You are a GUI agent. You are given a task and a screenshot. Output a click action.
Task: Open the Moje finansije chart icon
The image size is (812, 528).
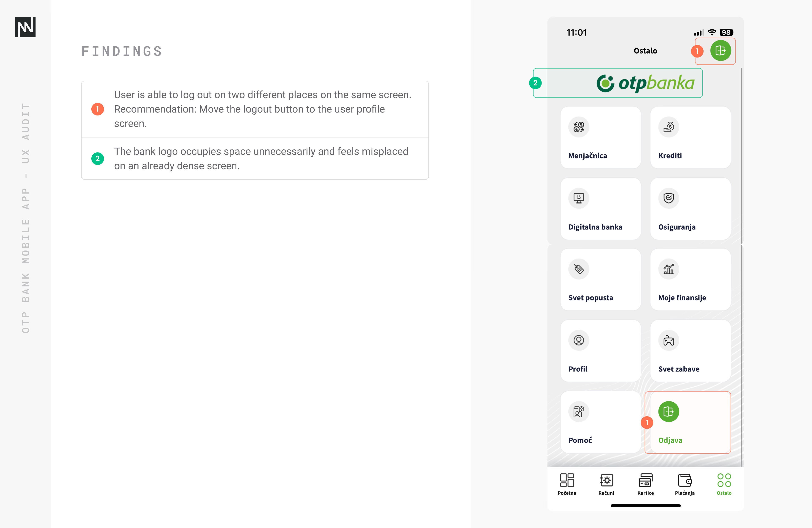[x=668, y=269]
